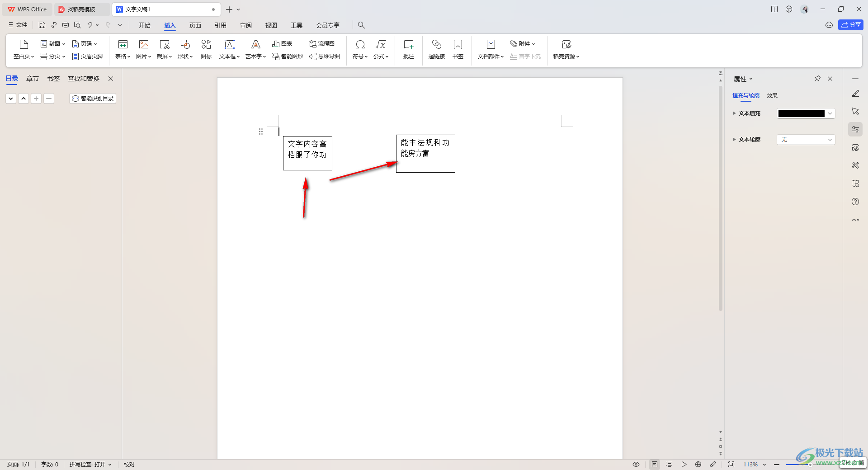The width and height of the screenshot is (868, 470).
Task: Open the Shapes tool
Action: (185, 50)
